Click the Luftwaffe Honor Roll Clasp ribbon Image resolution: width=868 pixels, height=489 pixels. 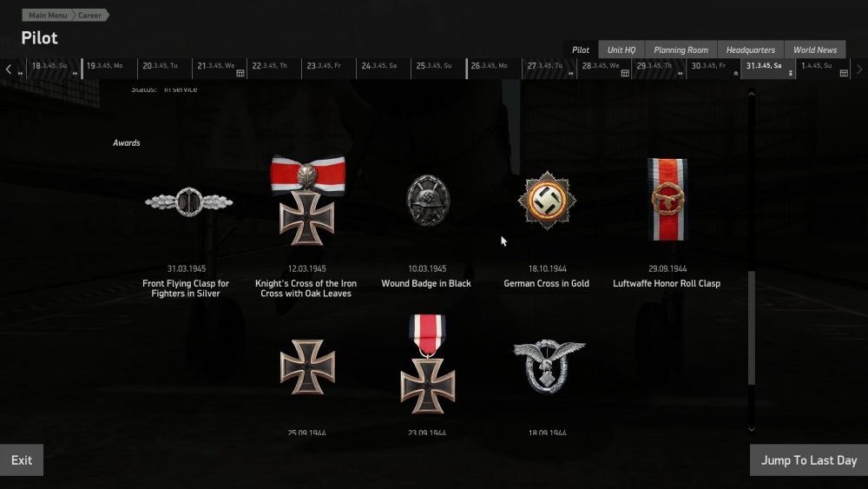[x=667, y=200]
